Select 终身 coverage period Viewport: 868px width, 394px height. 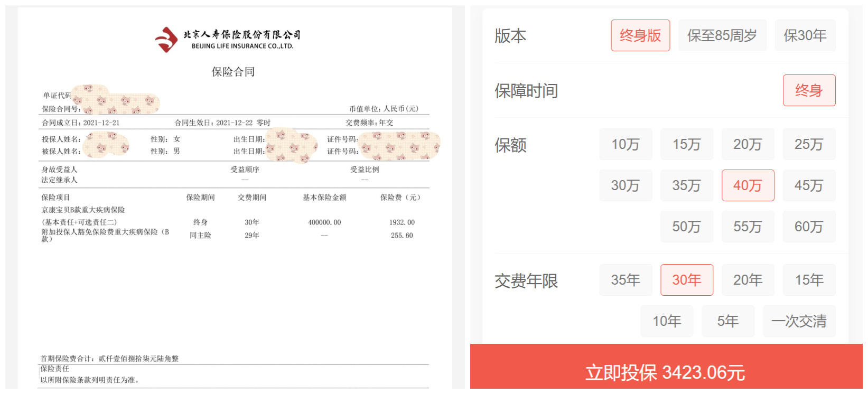click(x=809, y=90)
